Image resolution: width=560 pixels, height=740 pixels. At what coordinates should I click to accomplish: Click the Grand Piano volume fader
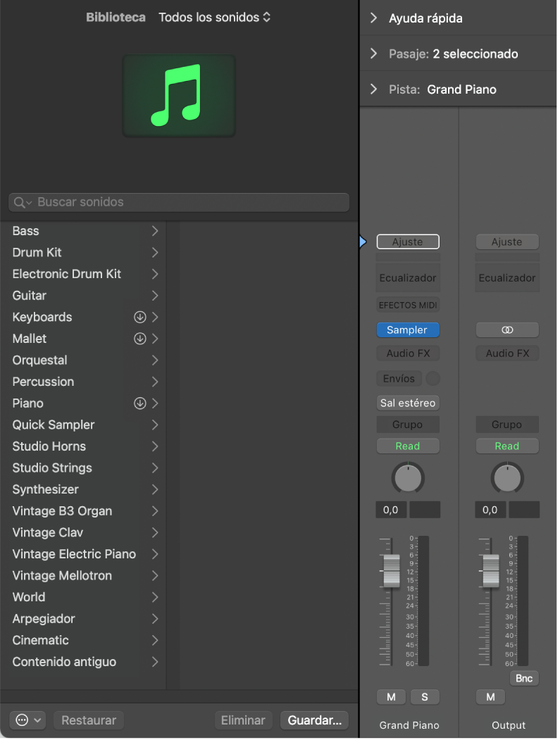pyautogui.click(x=391, y=570)
